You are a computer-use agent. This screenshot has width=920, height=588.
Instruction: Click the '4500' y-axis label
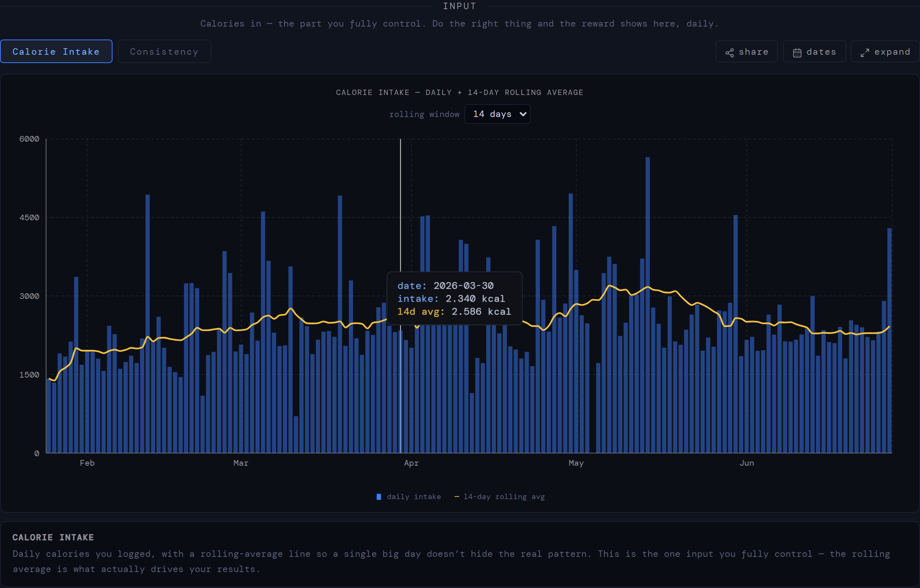[x=29, y=218]
